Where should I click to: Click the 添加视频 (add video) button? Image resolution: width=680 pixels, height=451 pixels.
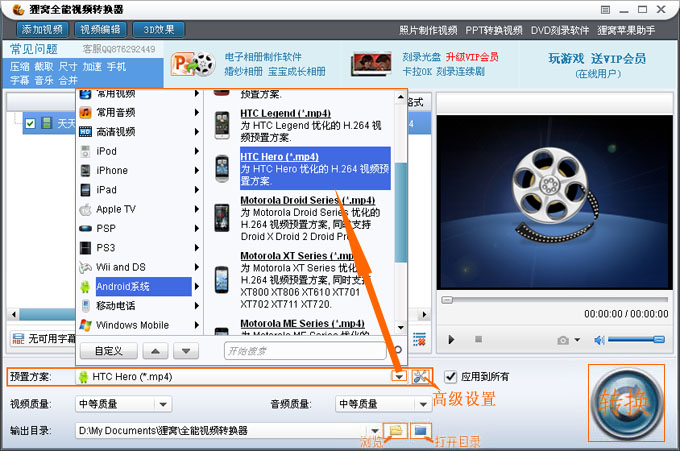pyautogui.click(x=42, y=29)
